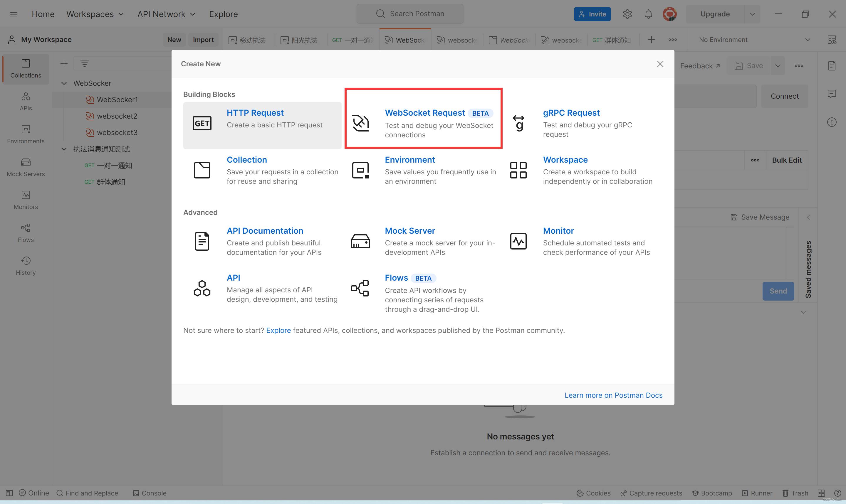Open the info icon in right sidebar

832,122
